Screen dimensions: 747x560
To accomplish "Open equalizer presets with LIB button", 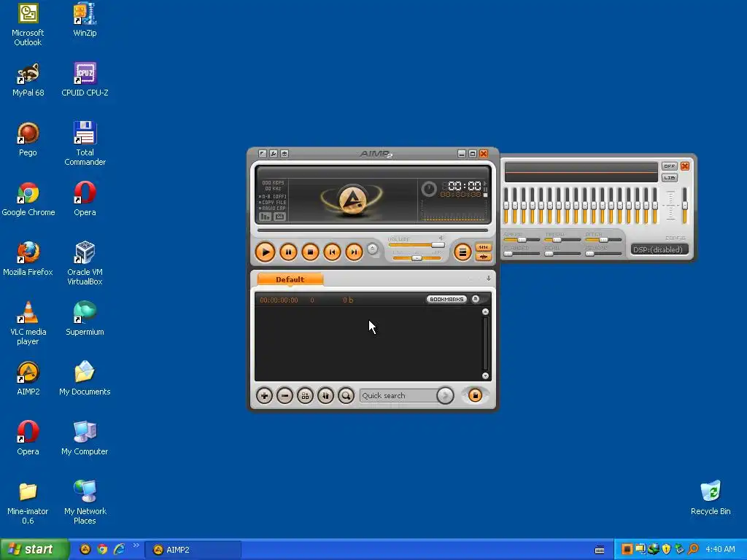I will point(670,178).
